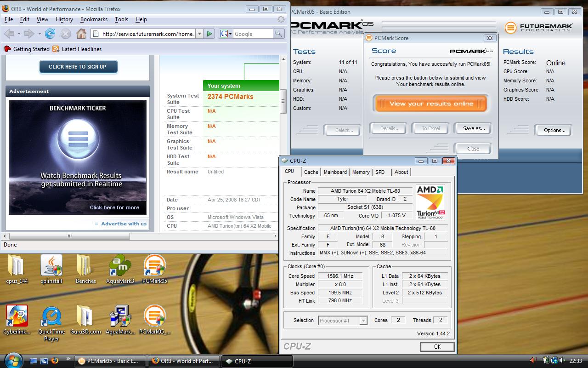Launch QuickTime Player desktop icon
Screen dimensions: 588x368
point(51,324)
